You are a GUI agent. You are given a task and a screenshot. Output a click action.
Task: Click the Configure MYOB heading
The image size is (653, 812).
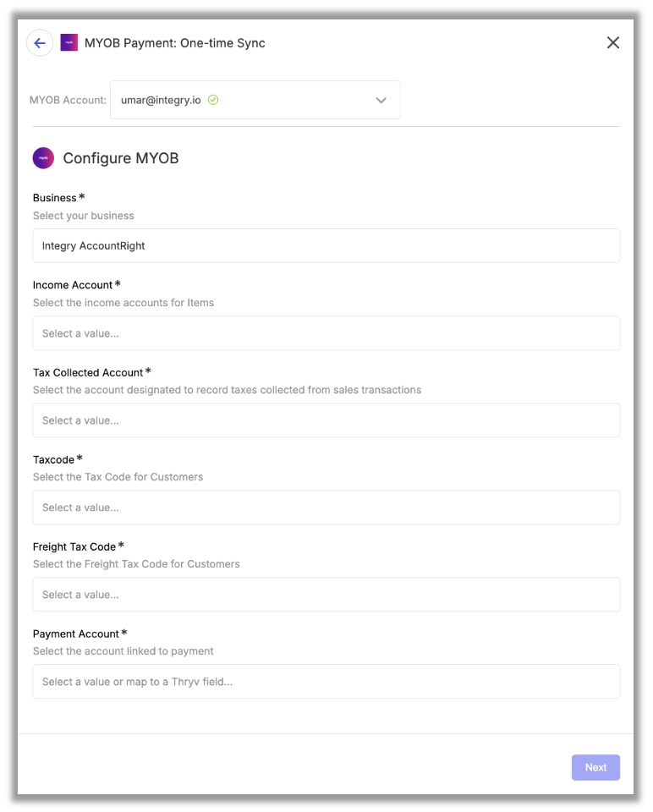coord(121,158)
